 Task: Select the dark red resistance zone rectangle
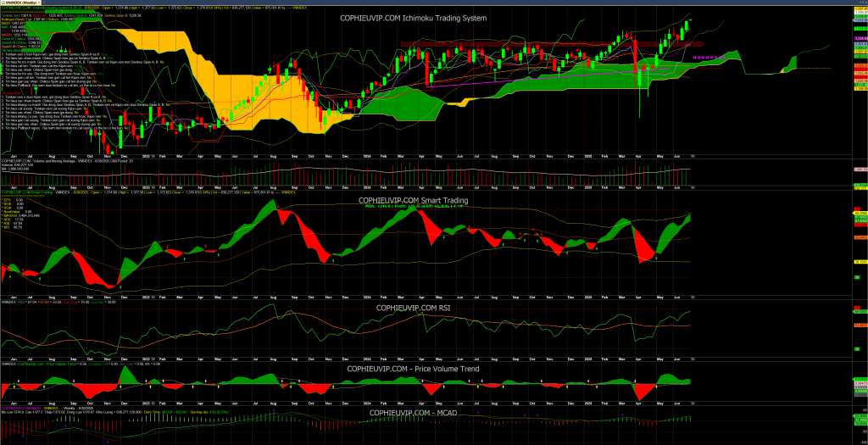[552, 44]
